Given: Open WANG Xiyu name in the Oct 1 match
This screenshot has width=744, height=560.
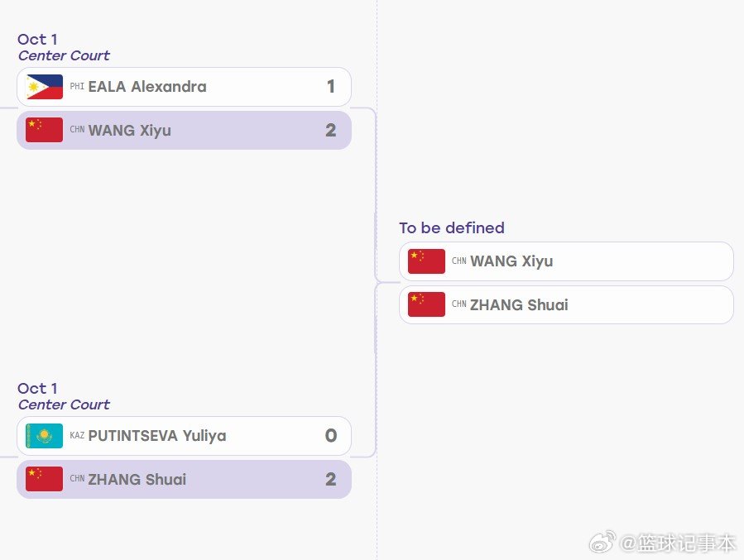Looking at the screenshot, I should [x=130, y=130].
